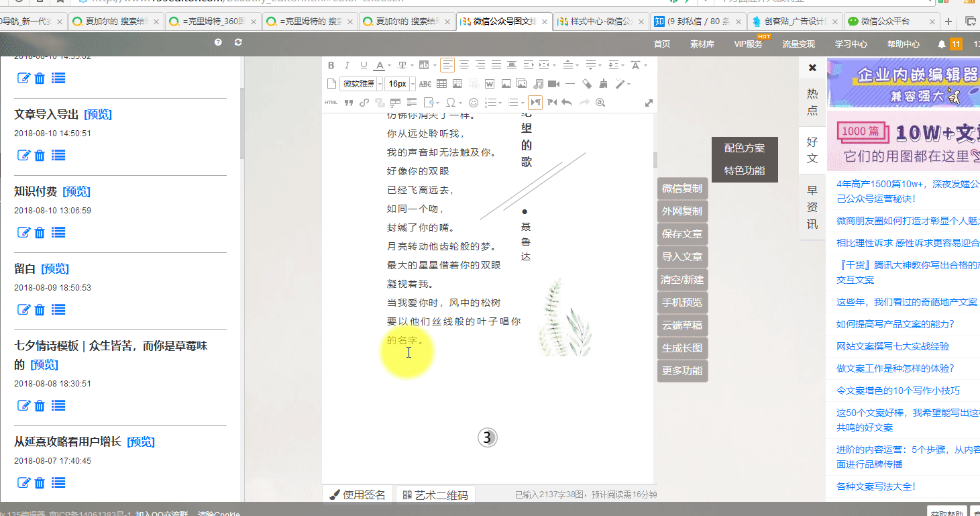Insert a video into the article
980x516 pixels.
[554, 84]
